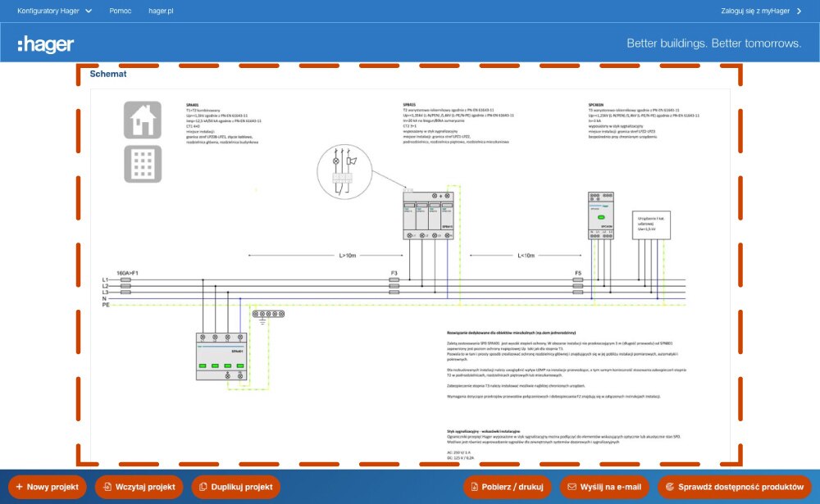Click the protected device box in schematic

(651, 225)
